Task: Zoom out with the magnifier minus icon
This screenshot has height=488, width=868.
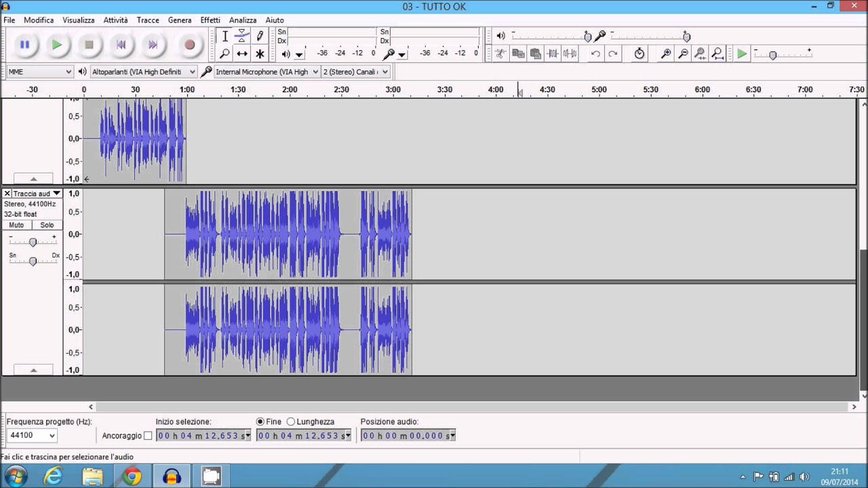Action: pyautogui.click(x=683, y=54)
